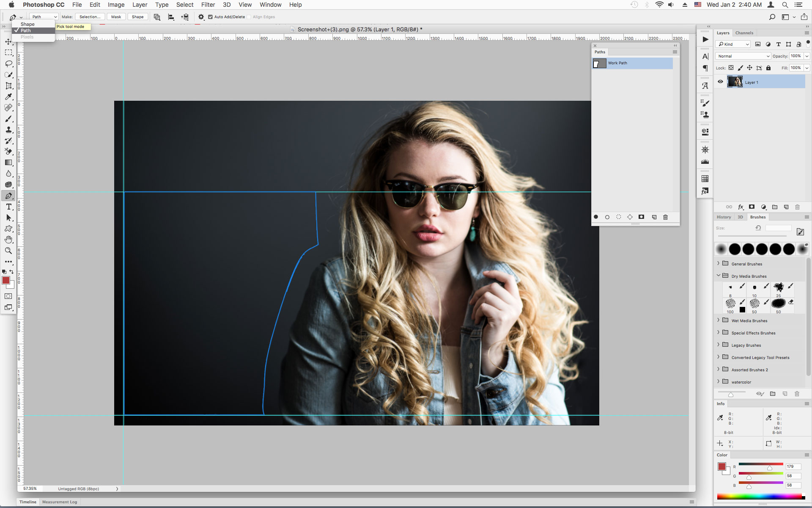Open the Normal blend mode dropdown
Screen dimensions: 812x508
[x=743, y=56]
